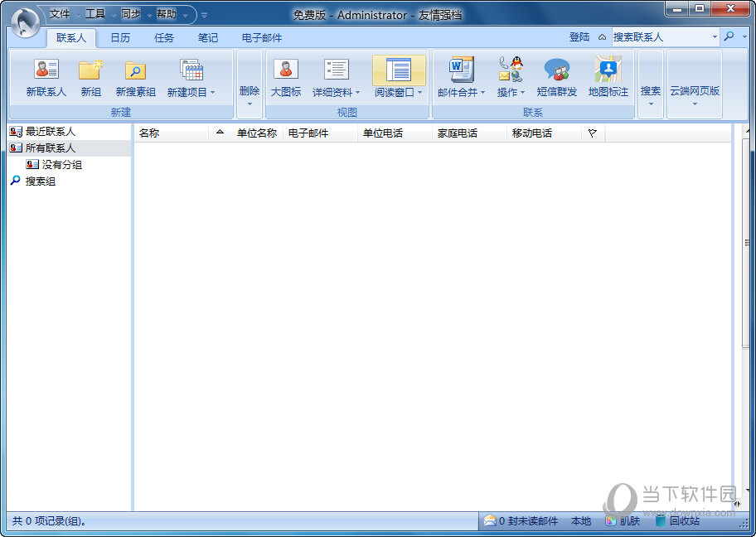Open 短信群发 group SMS icon
This screenshot has width=756, height=537.
pos(557,70)
